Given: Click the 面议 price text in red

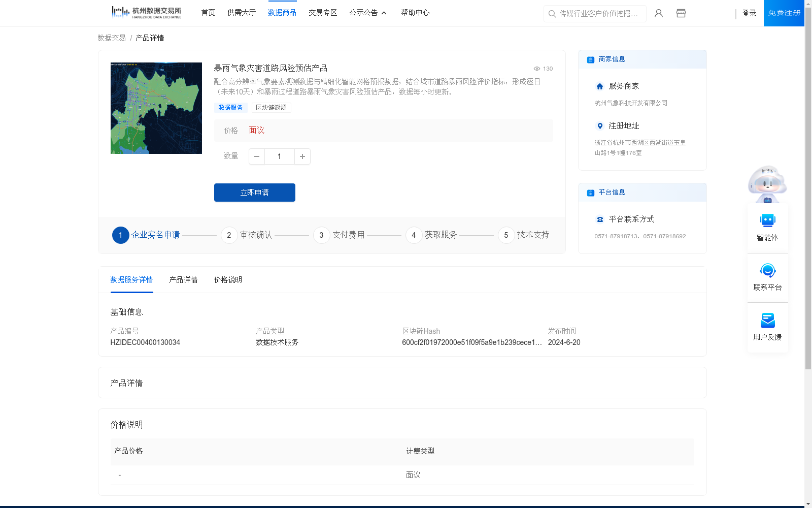Looking at the screenshot, I should pyautogui.click(x=257, y=131).
